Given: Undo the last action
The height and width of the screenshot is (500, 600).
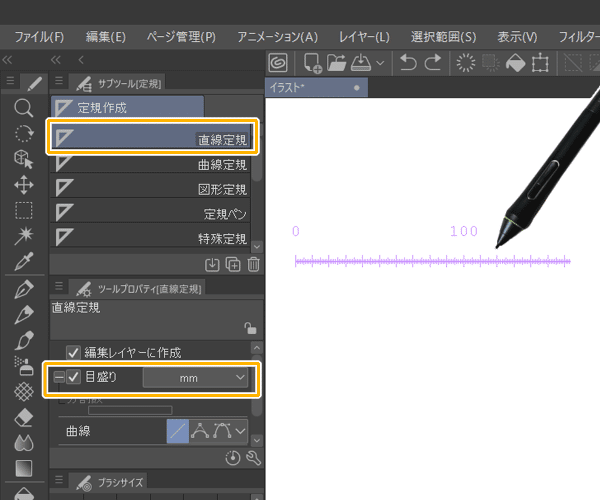Looking at the screenshot, I should click(408, 62).
